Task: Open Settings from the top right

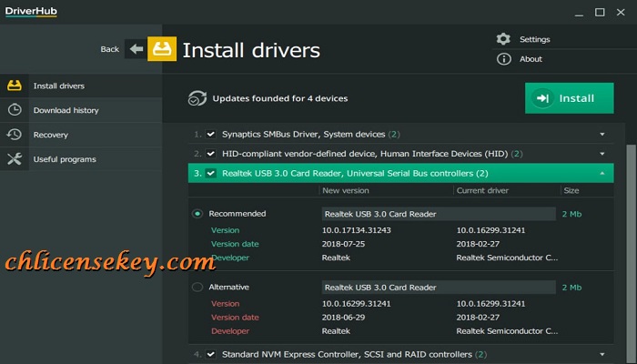Action: point(535,39)
